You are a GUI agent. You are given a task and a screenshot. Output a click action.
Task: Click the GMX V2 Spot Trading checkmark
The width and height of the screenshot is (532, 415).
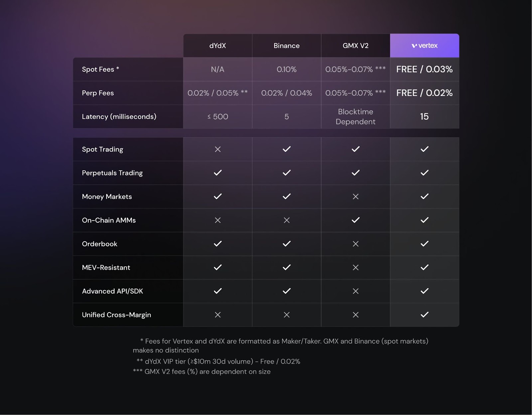click(355, 149)
